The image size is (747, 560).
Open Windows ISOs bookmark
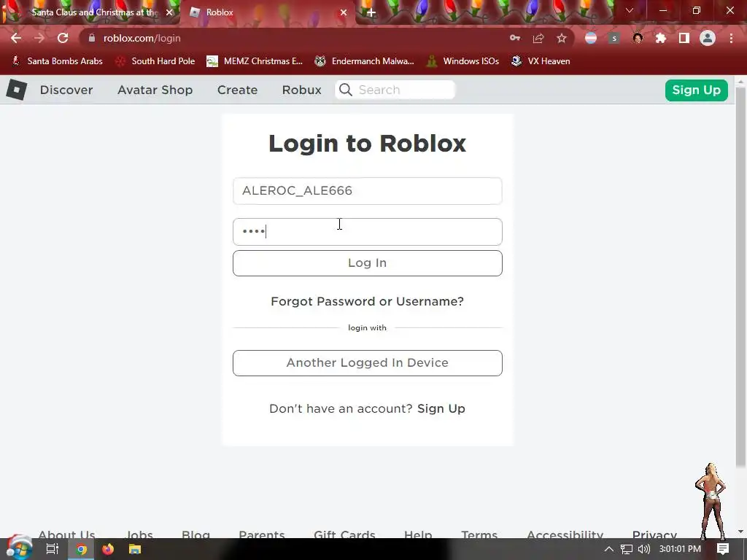click(462, 61)
